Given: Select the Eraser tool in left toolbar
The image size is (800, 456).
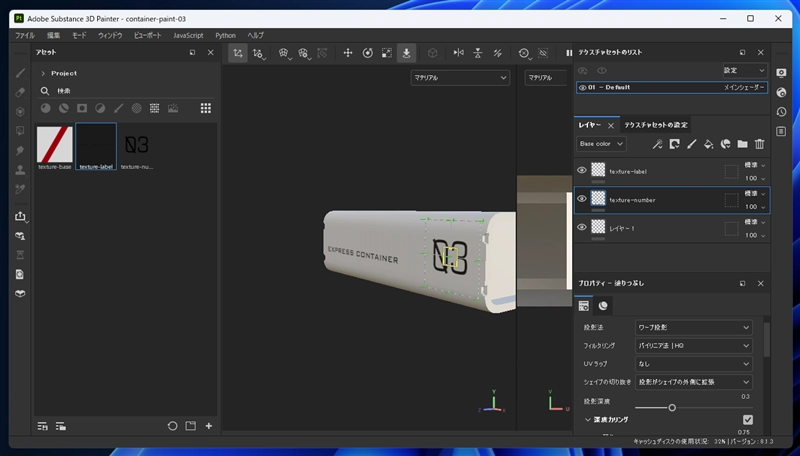Looking at the screenshot, I should [20, 92].
